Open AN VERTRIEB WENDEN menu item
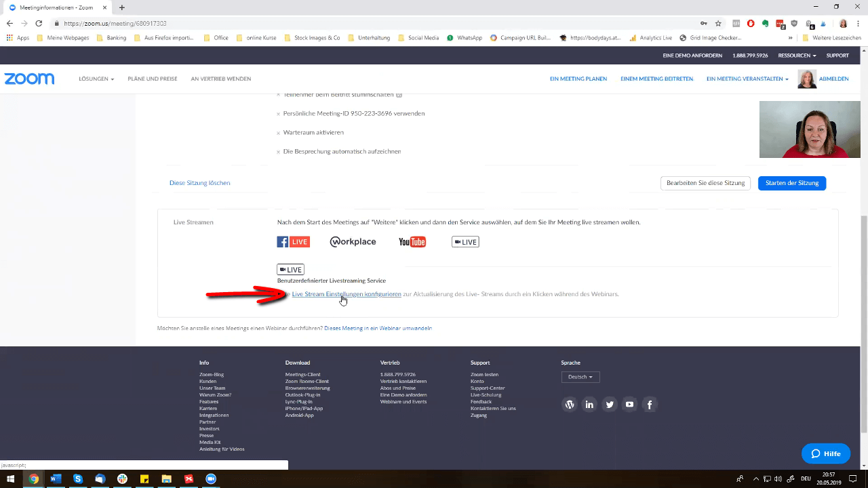 click(x=221, y=79)
